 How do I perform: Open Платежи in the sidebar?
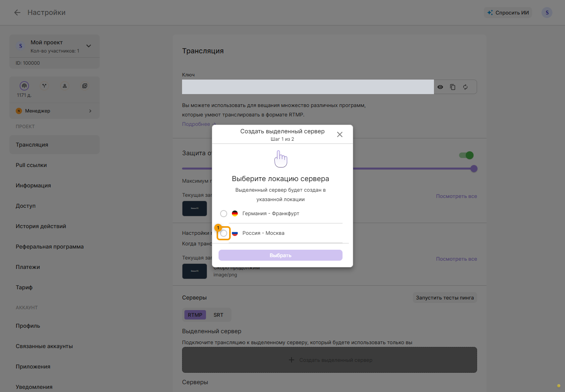click(x=55, y=267)
